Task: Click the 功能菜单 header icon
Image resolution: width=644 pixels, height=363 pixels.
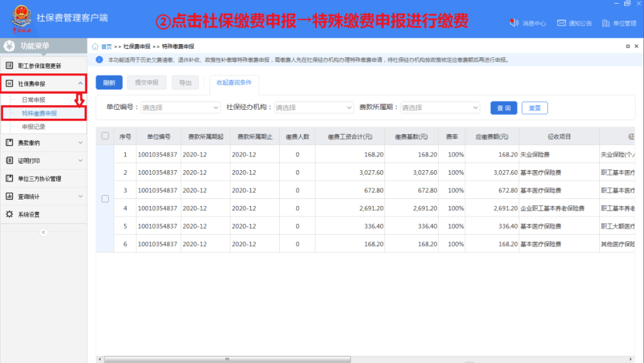Action: point(10,45)
